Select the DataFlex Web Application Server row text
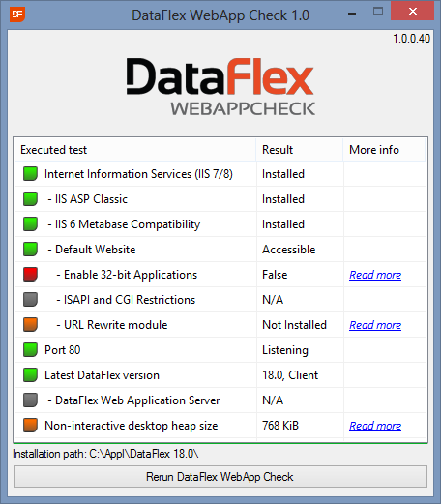 coord(133,400)
